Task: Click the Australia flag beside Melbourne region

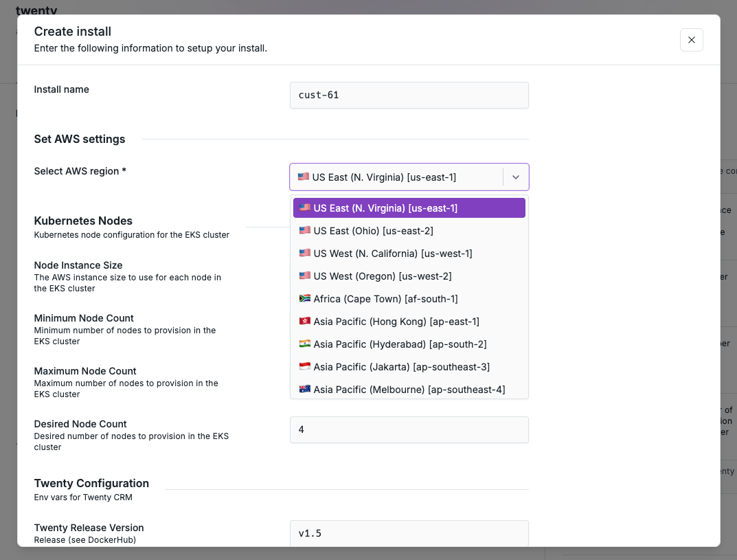Action: coord(304,389)
